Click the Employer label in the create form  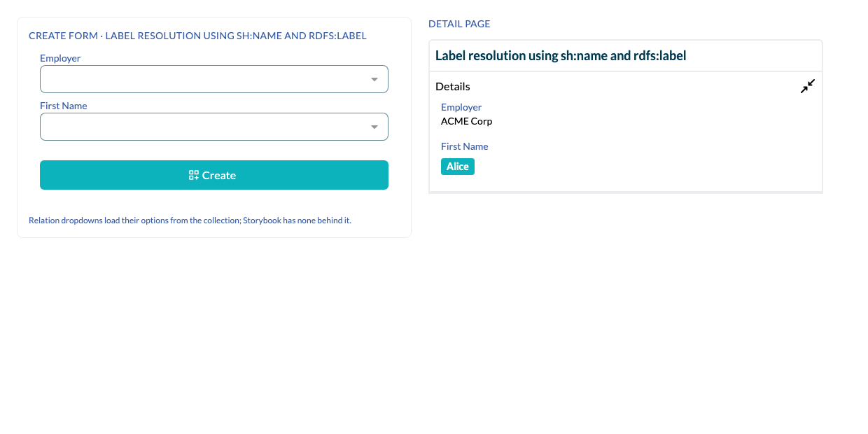[60, 58]
